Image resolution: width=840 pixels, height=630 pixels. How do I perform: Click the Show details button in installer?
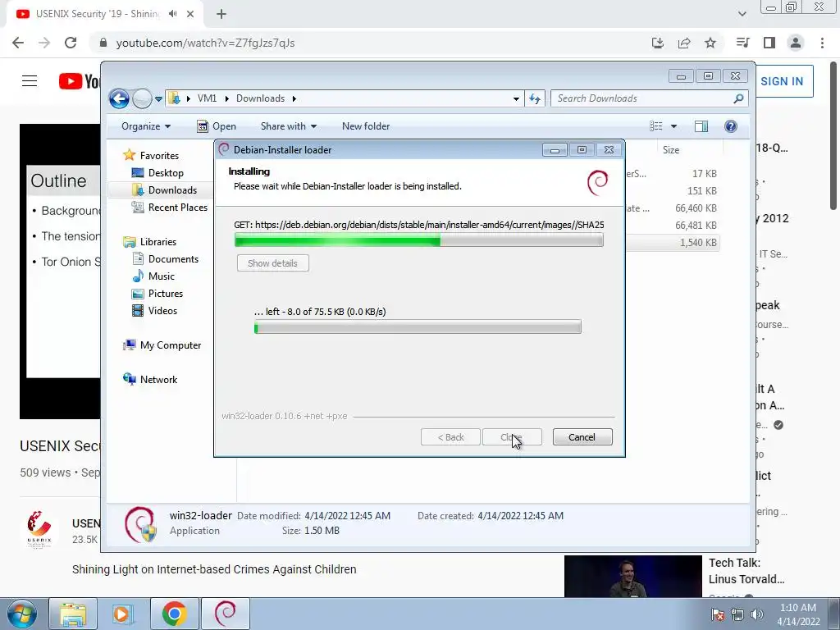(x=272, y=263)
